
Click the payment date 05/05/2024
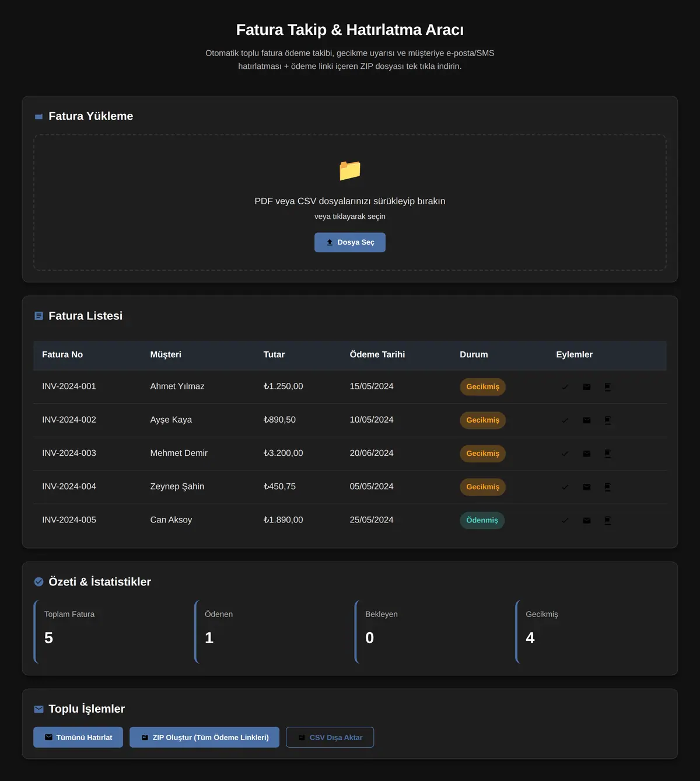372,486
